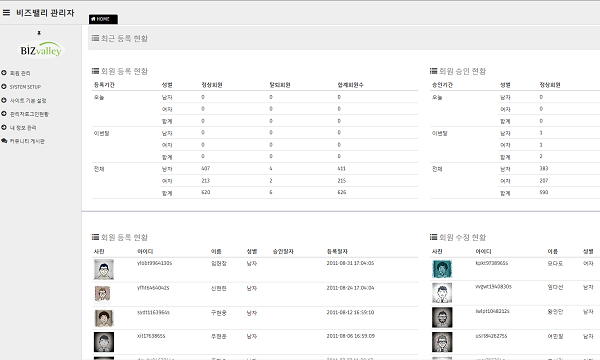Image resolution: width=600 pixels, height=360 pixels.
Task: Click the 2011-08-31 17:04:05 registration date
Action: click(350, 263)
